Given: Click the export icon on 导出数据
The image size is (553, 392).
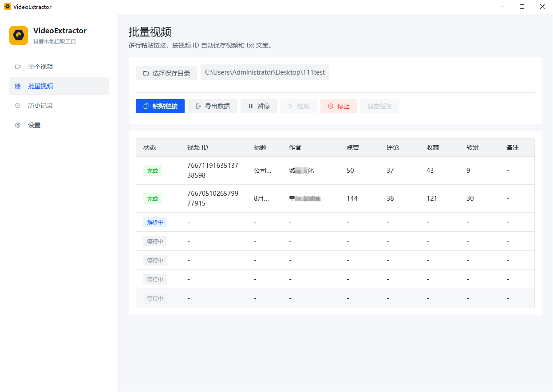Looking at the screenshot, I should click(198, 106).
